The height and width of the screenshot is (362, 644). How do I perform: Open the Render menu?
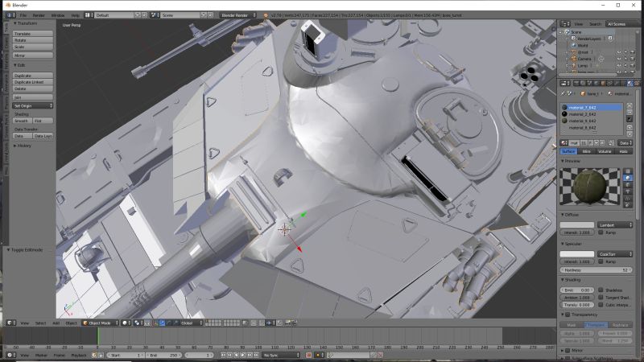(x=39, y=15)
